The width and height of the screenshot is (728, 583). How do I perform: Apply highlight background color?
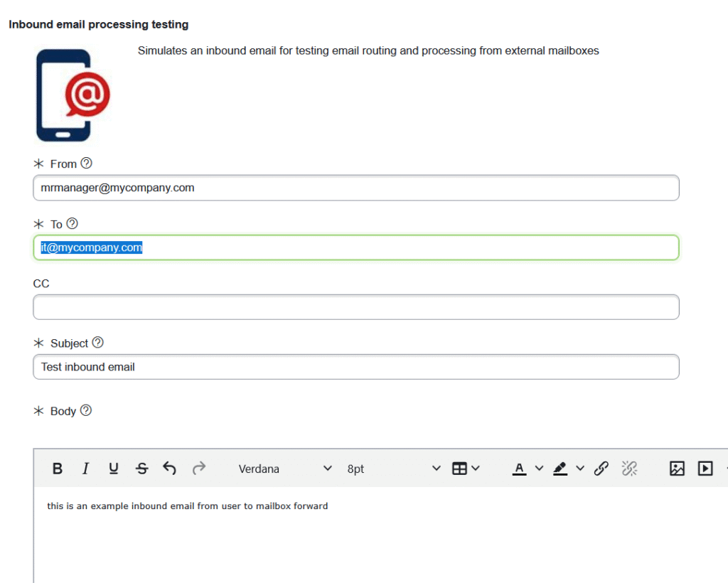560,469
